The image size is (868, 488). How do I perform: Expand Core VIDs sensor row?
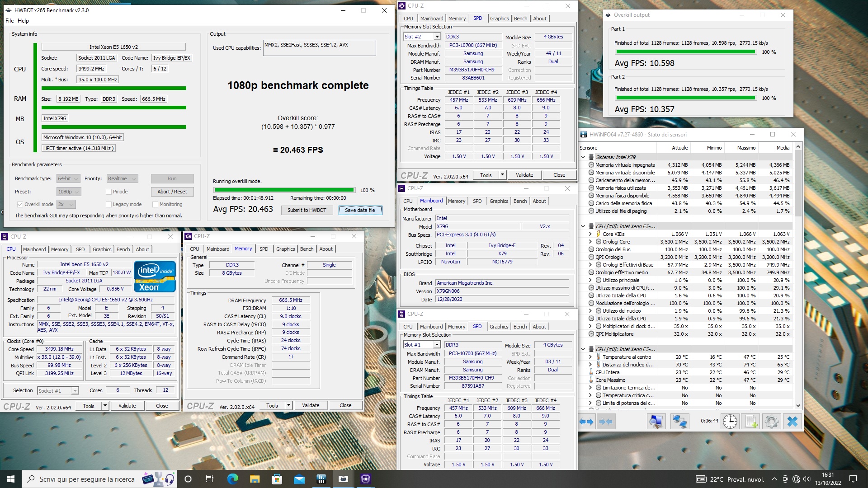[590, 234]
